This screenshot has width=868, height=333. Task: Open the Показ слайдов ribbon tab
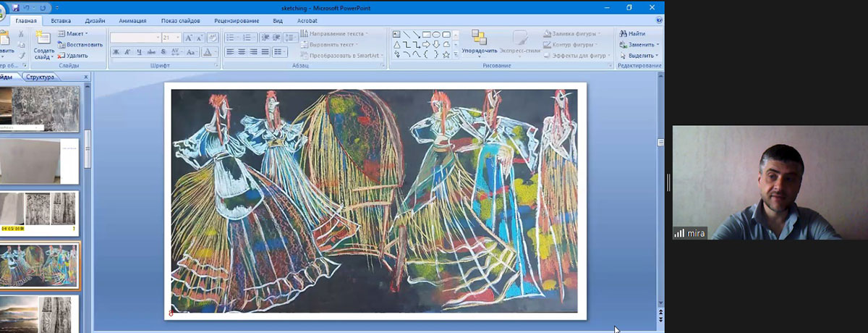coord(181,21)
